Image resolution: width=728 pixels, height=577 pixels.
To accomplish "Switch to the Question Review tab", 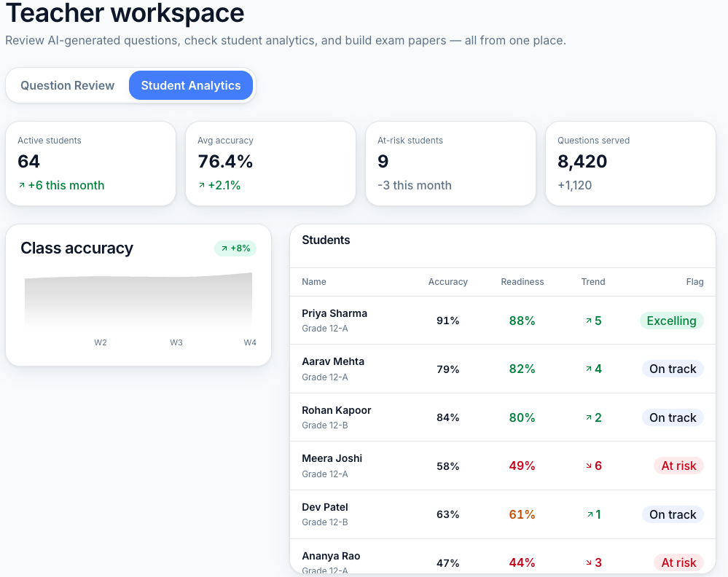I will (x=67, y=85).
